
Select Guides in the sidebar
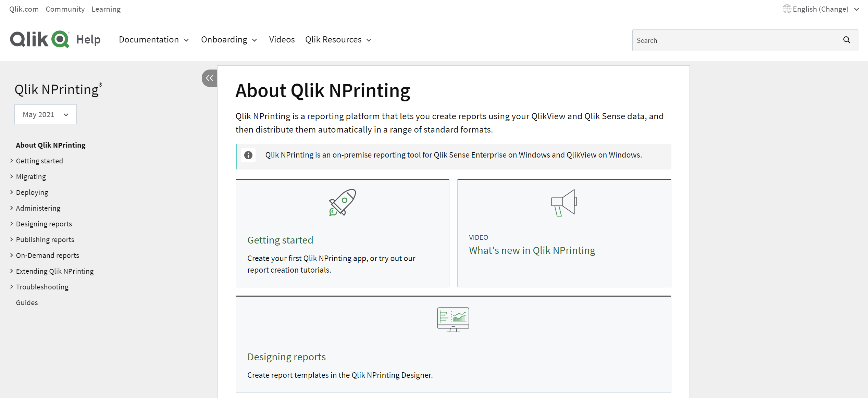(x=27, y=302)
